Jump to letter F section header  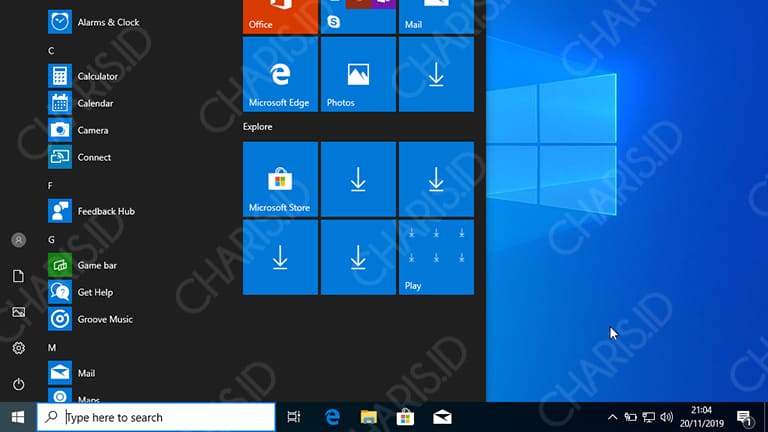point(50,186)
